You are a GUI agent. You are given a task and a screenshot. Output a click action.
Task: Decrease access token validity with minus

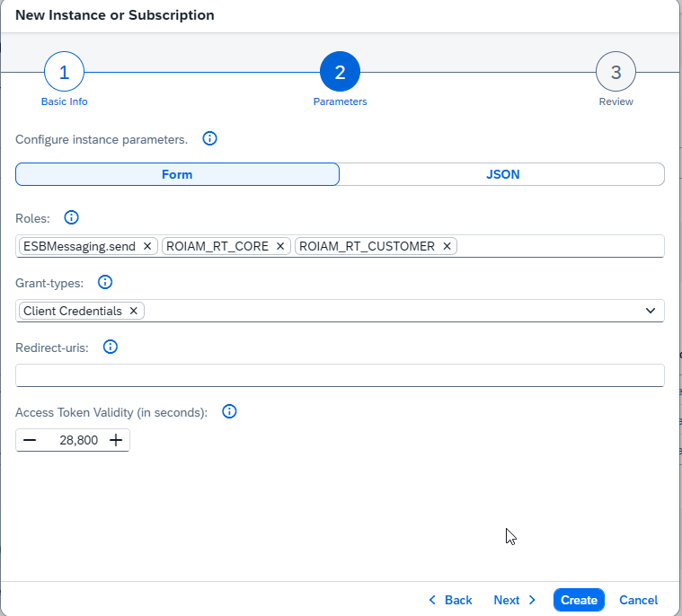30,440
